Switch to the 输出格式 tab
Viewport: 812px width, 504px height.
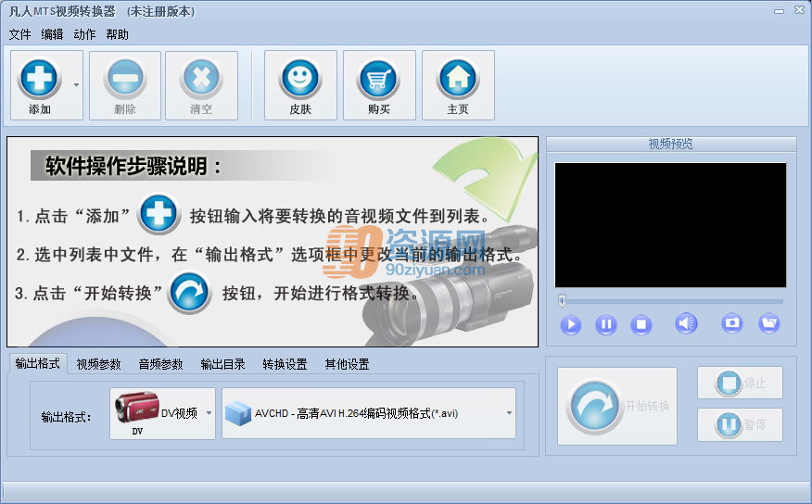click(x=37, y=364)
